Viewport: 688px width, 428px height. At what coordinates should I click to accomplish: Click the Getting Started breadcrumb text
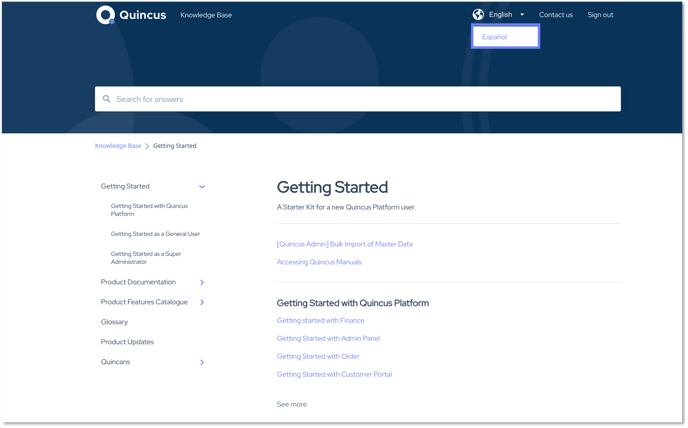175,146
